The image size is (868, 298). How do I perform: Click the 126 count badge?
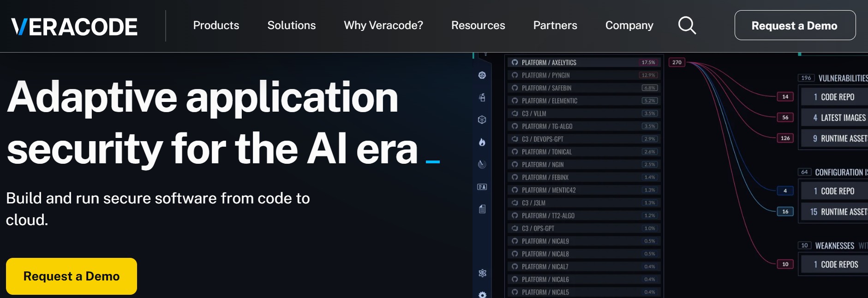[785, 138]
